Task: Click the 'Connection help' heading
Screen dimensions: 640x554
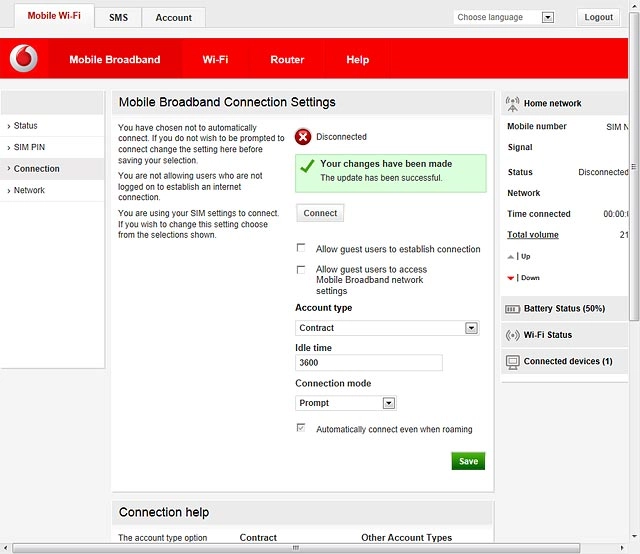Action: point(164,512)
